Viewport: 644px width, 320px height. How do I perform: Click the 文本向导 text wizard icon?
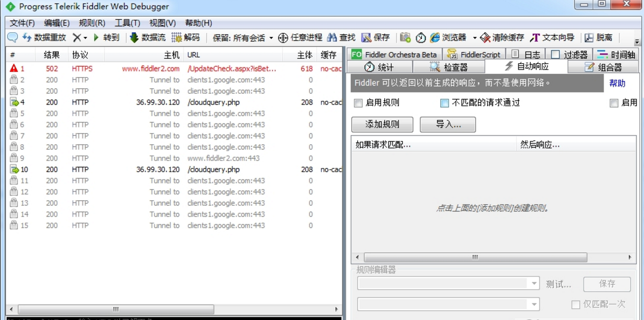point(535,38)
